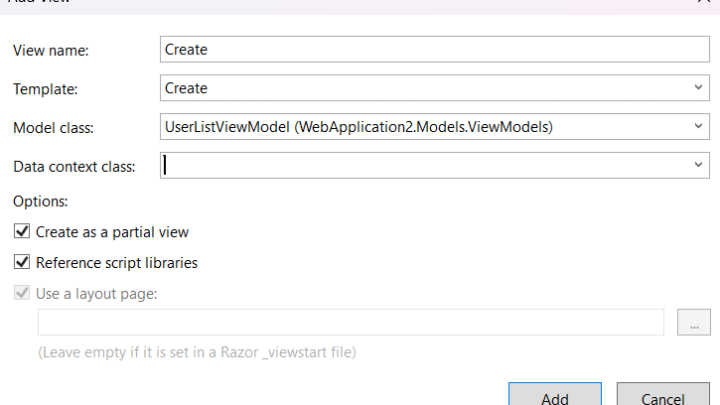The width and height of the screenshot is (720, 405).
Task: Click the "Create as a partial view" label
Action: (112, 232)
